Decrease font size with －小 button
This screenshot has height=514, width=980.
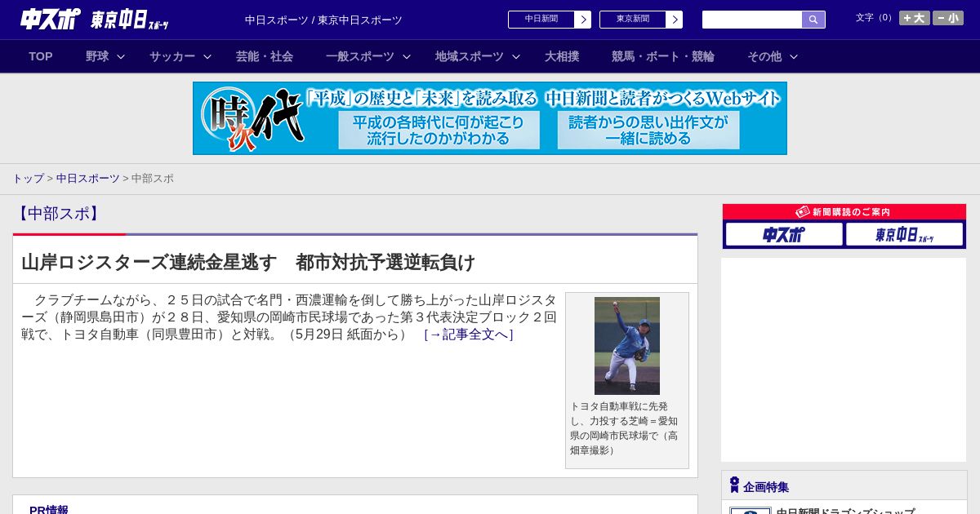[x=948, y=18]
